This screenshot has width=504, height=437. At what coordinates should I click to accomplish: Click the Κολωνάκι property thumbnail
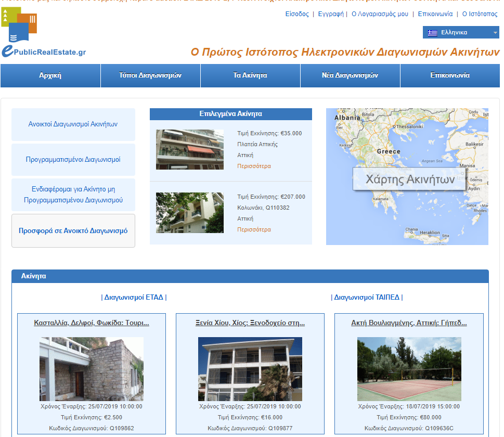190,213
